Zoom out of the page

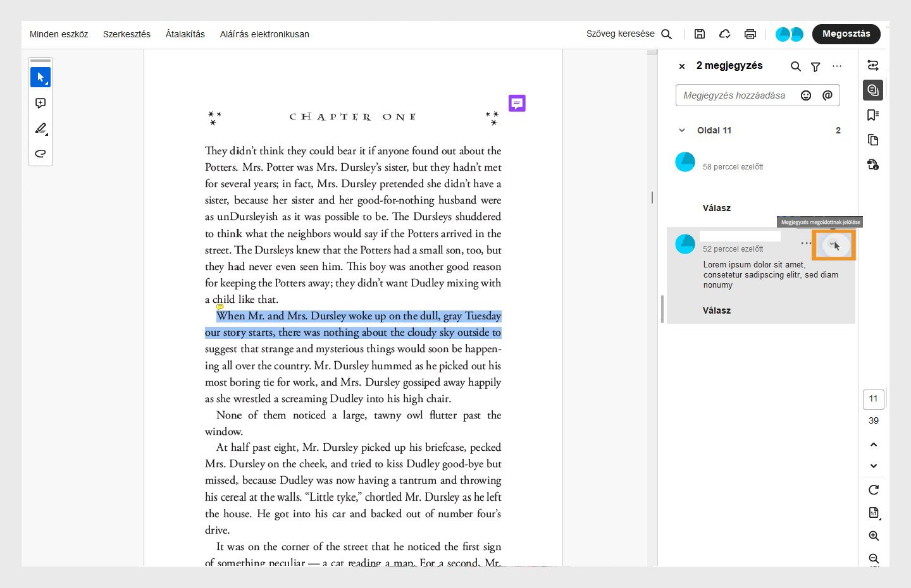(x=874, y=558)
